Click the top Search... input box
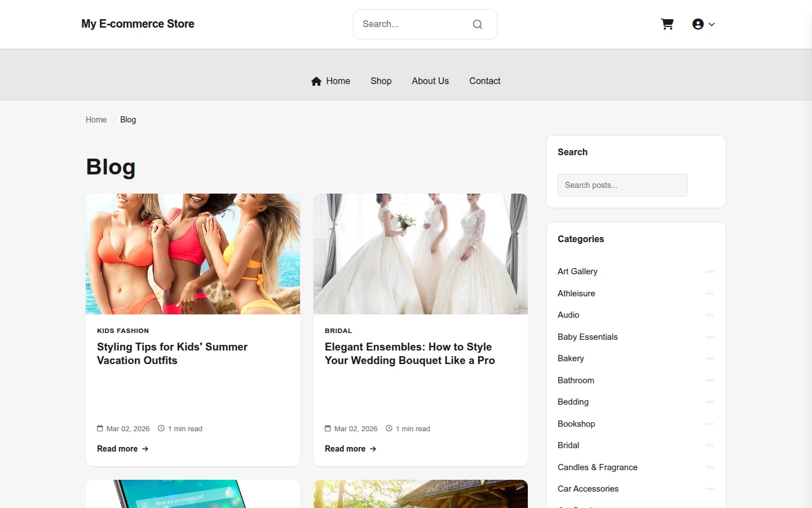The height and width of the screenshot is (508, 812). [414, 24]
